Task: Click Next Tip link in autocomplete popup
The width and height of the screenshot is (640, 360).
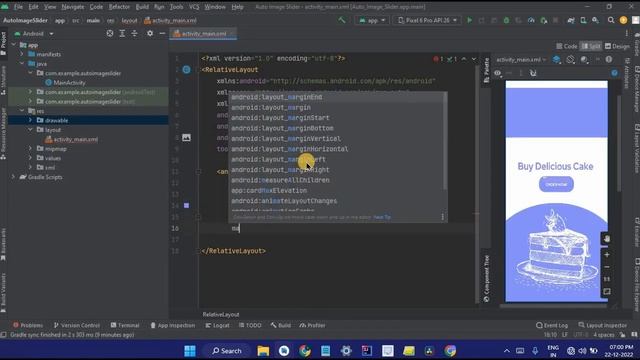Action: click(x=382, y=217)
